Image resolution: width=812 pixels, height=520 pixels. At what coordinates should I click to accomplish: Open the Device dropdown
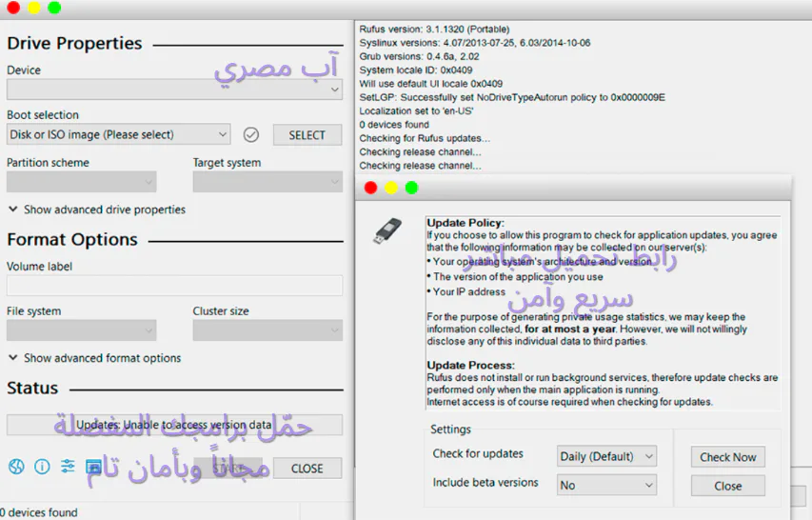(174, 90)
